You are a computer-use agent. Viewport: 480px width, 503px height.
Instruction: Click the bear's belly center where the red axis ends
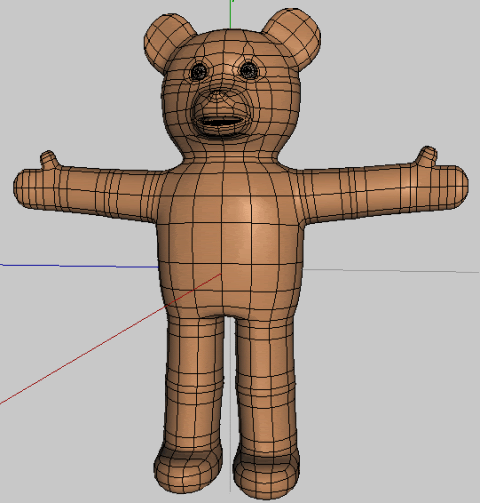[x=221, y=274]
